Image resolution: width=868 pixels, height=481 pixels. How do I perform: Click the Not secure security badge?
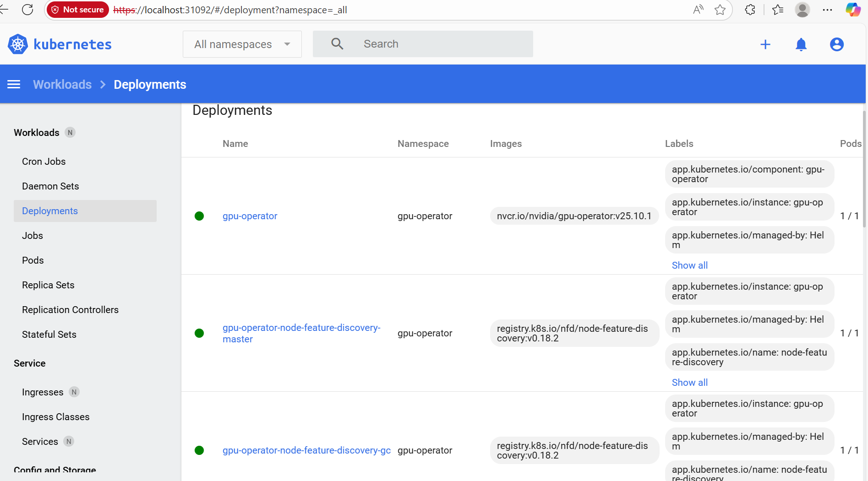coord(77,9)
